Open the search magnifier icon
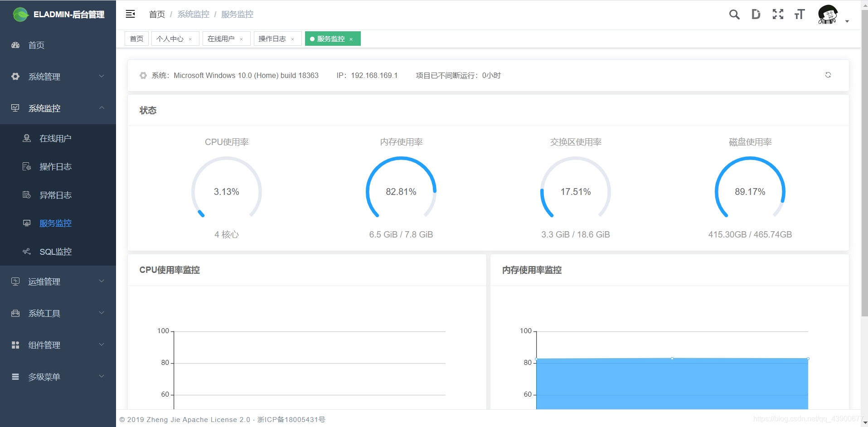868x427 pixels. [734, 15]
